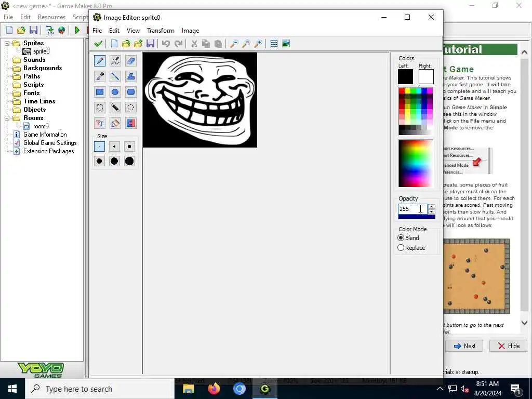532x399 pixels.
Task: Click the Right color white swatch
Action: pyautogui.click(x=426, y=77)
